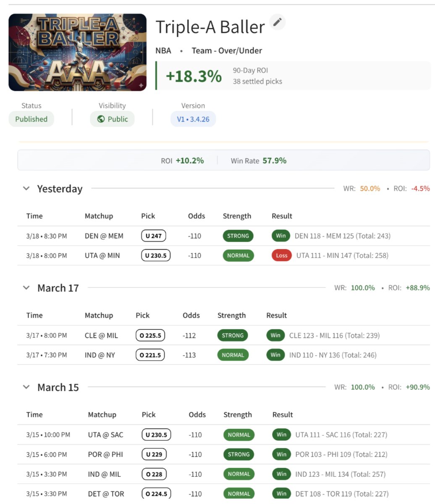Click the March 15 ROI +90.9% value
435x504 pixels.
click(x=418, y=387)
